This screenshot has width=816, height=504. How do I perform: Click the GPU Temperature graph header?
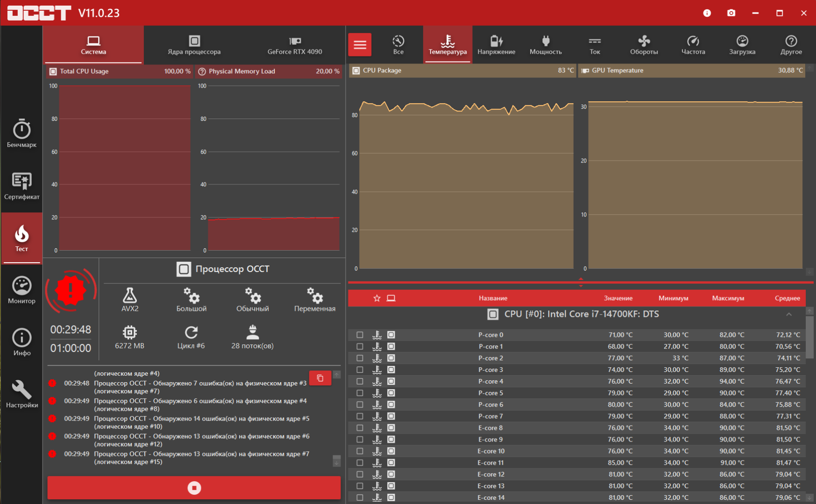(693, 70)
